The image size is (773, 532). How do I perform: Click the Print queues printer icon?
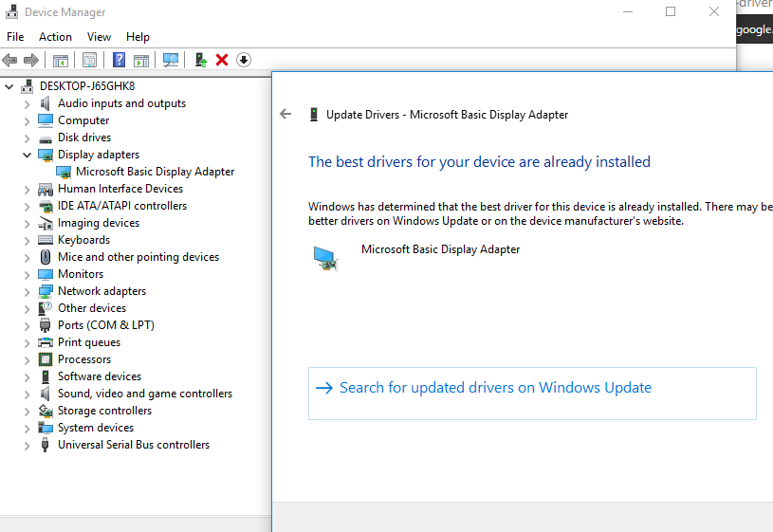[x=46, y=342]
